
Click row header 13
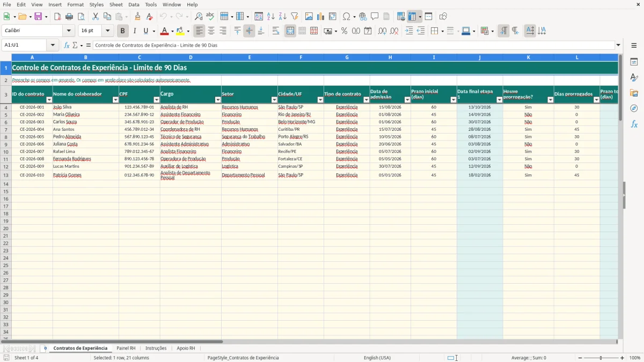[x=6, y=175]
